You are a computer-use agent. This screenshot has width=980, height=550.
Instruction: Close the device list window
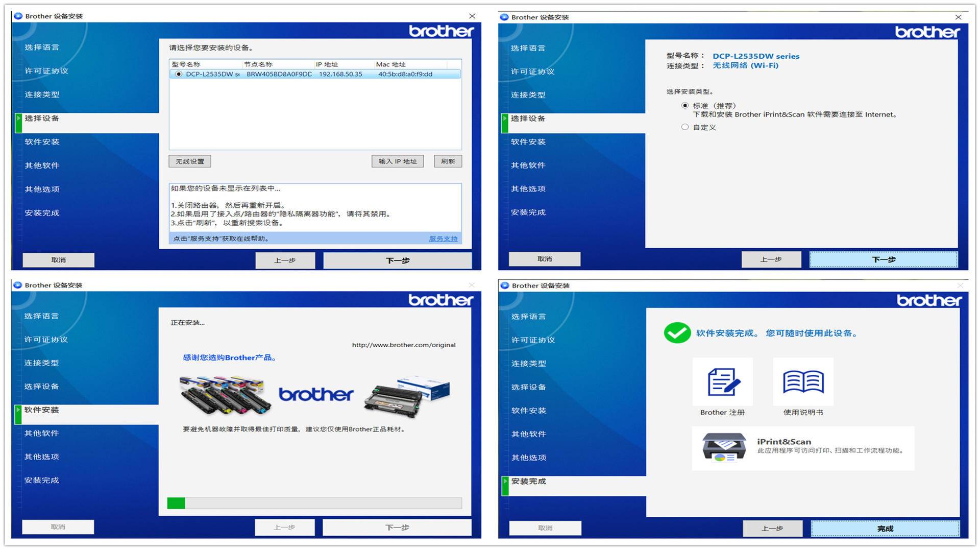click(x=472, y=16)
